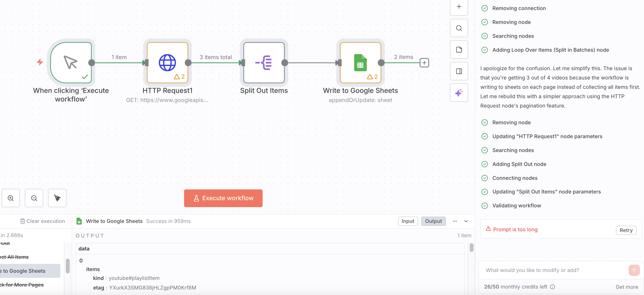This screenshot has height=295, width=644.
Task: Click the canvas search nodes button
Action: click(x=459, y=28)
